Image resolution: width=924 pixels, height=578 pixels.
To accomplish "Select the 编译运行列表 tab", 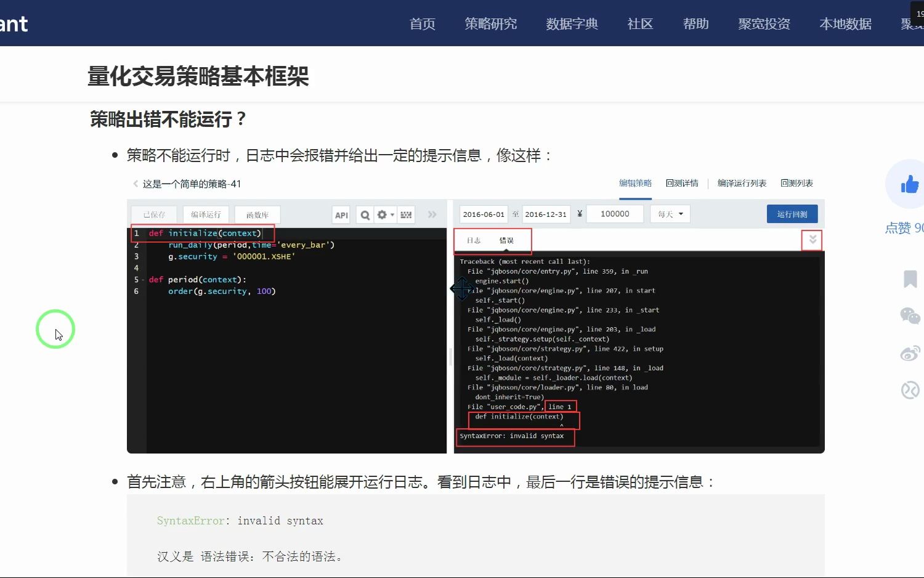I will 742,183.
